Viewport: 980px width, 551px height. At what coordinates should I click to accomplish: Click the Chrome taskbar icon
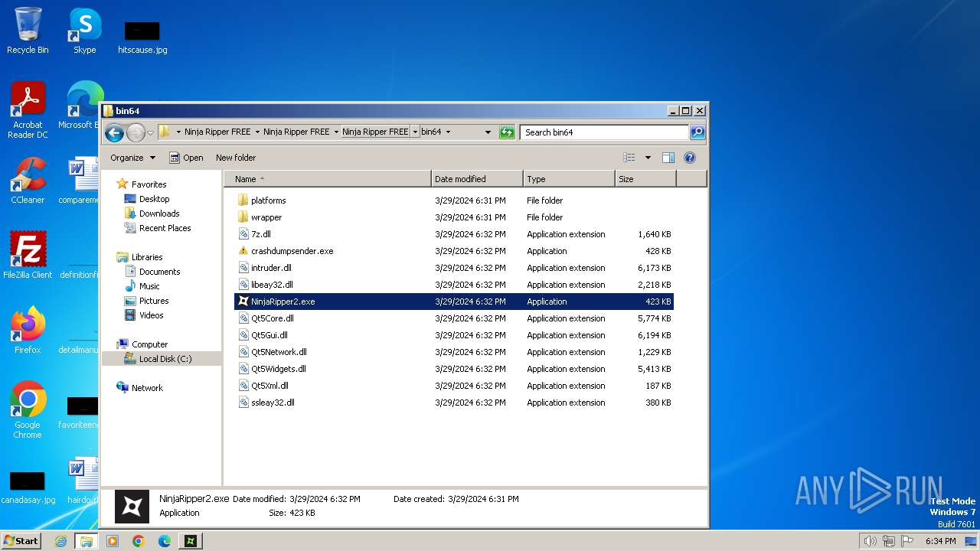[139, 541]
